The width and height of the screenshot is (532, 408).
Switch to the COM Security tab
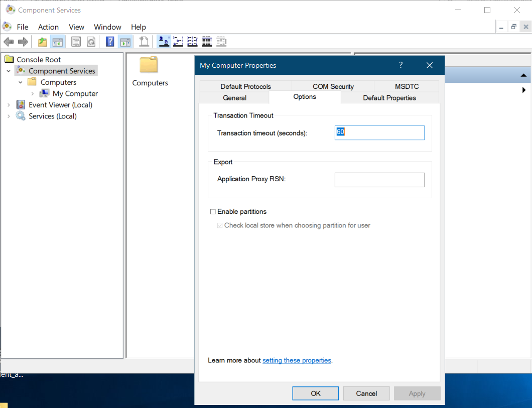[x=333, y=86]
